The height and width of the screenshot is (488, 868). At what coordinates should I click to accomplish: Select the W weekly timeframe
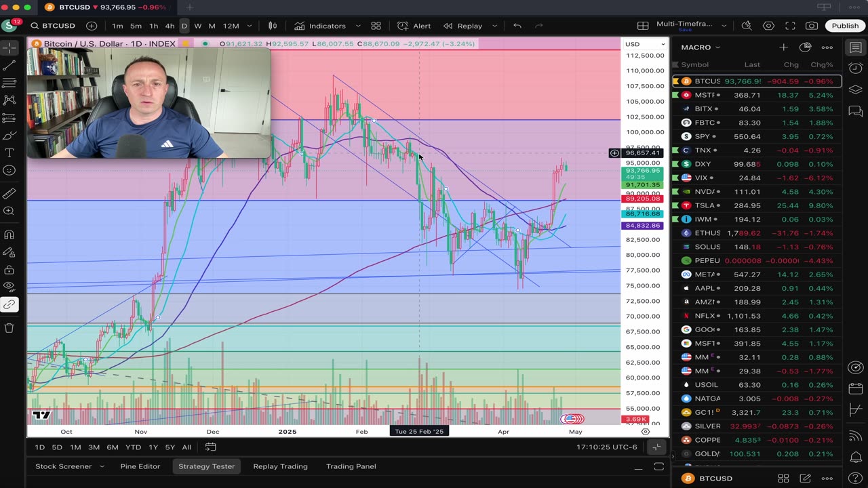(198, 26)
